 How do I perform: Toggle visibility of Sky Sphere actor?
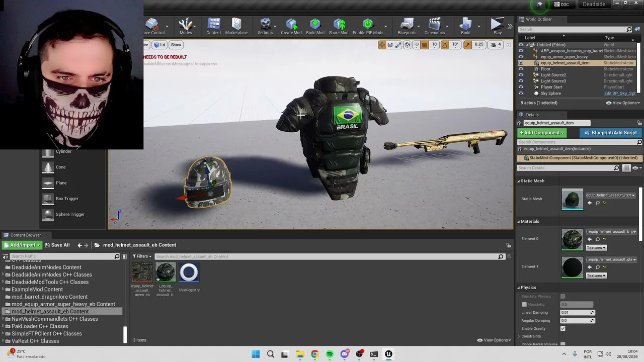(521, 94)
